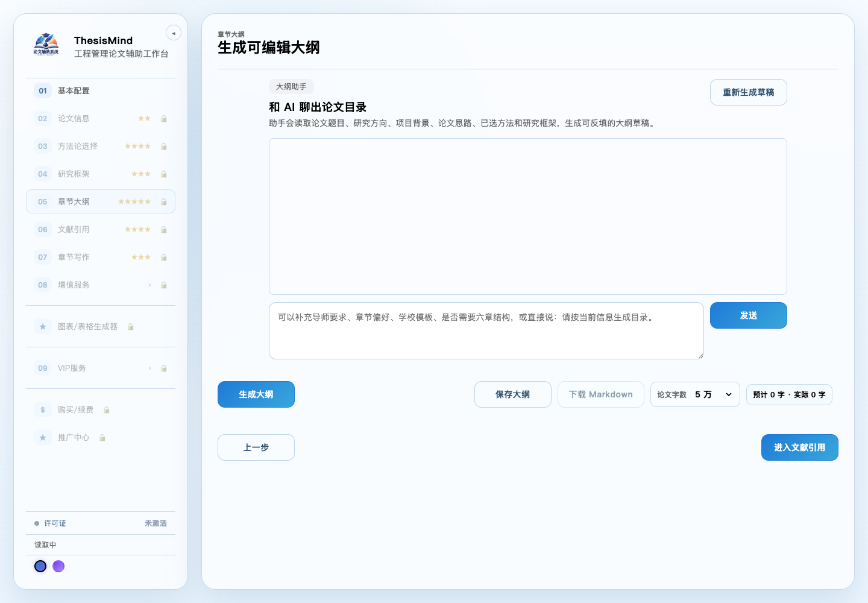
Task: Click the lock icon beside 文献引用
Action: [164, 230]
